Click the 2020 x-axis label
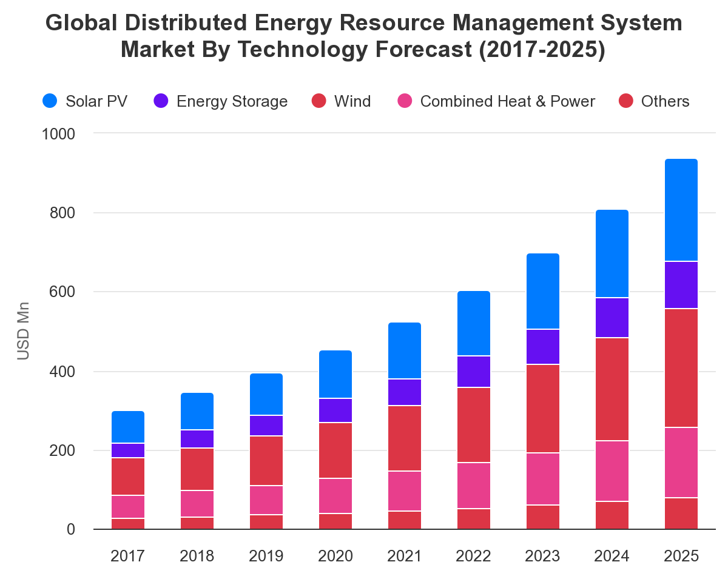Screen dimensions: 728x582 click(x=335, y=556)
